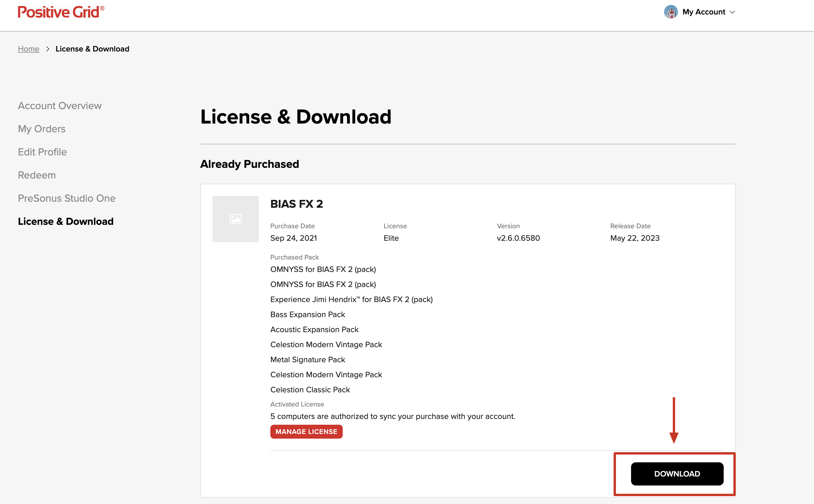814x504 pixels.
Task: Click the Positive Grid logo
Action: click(61, 12)
